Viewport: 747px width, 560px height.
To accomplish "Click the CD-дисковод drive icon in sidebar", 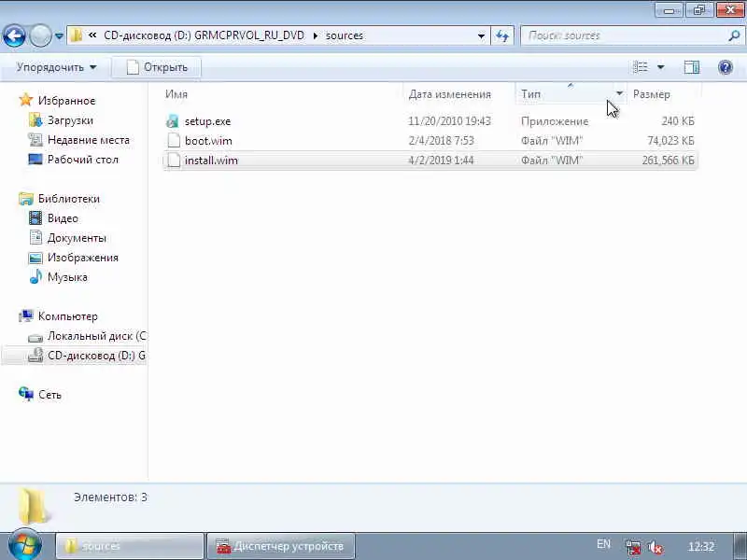I will [x=35, y=356].
